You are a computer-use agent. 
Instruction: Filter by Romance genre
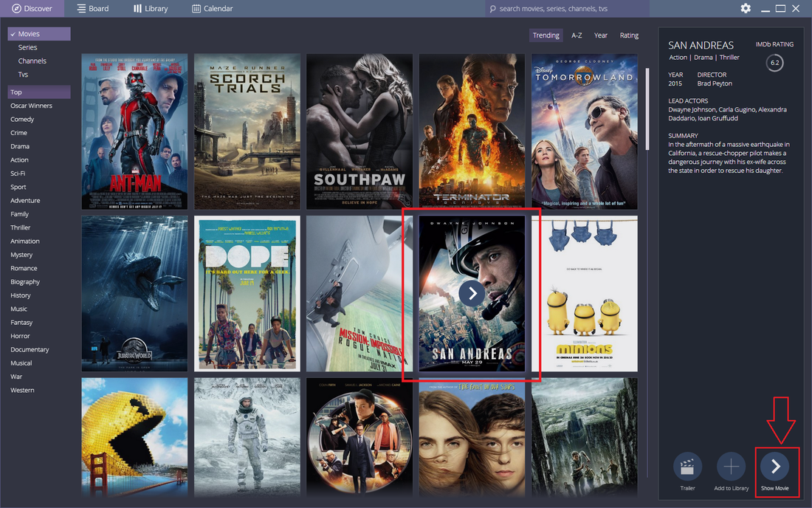(24, 268)
